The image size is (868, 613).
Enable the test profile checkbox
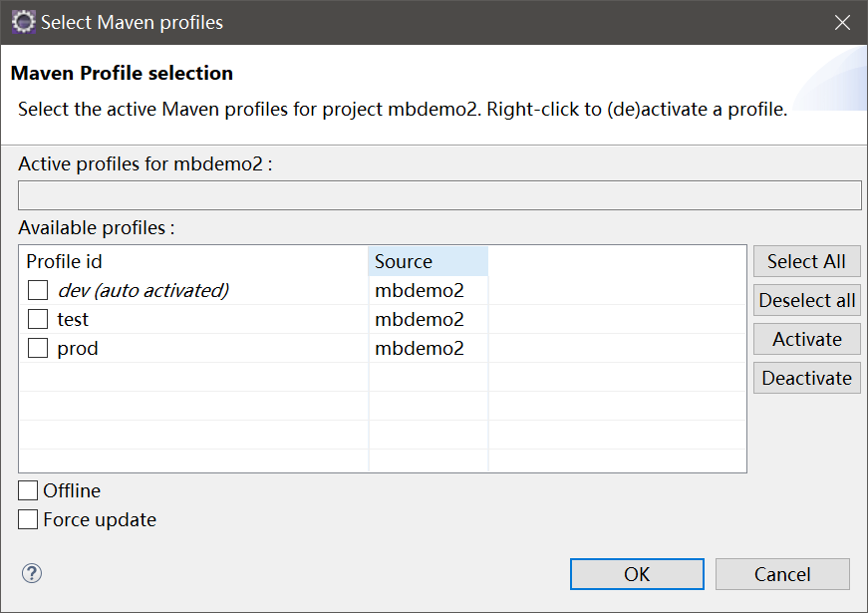(38, 319)
